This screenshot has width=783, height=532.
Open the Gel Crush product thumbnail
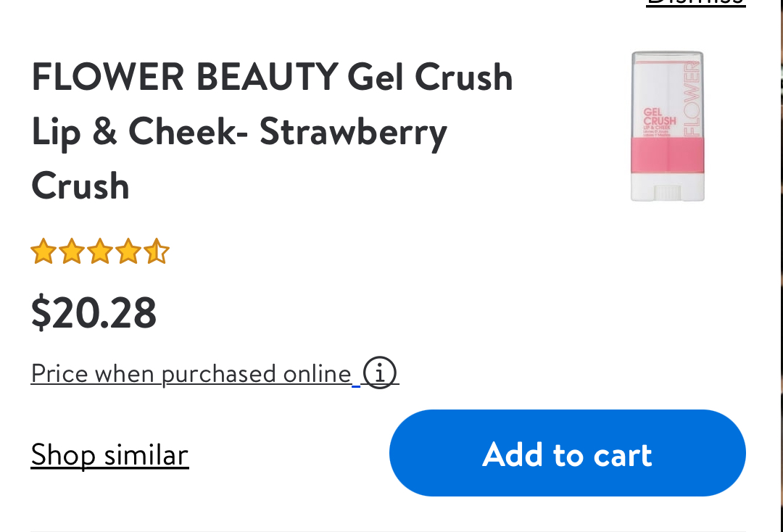(x=668, y=126)
